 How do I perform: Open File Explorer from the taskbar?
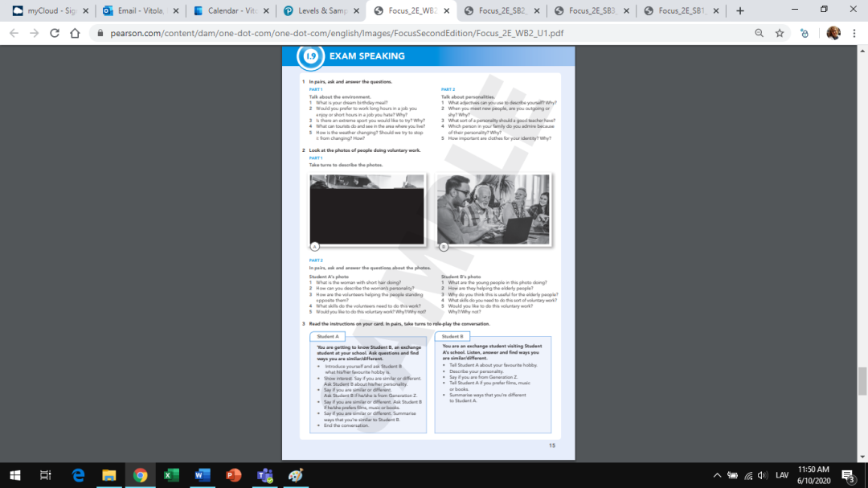(109, 475)
